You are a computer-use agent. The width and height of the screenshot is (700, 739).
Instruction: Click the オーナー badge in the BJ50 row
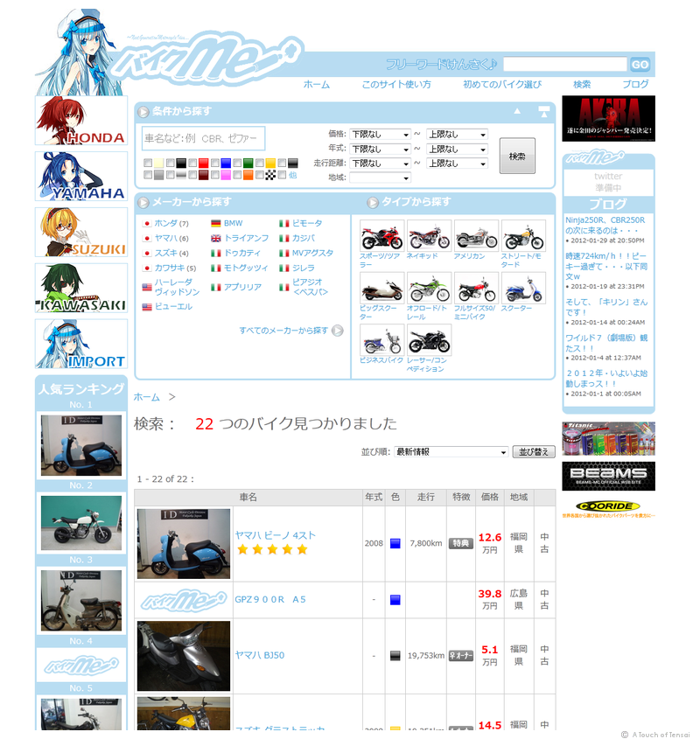(x=460, y=656)
